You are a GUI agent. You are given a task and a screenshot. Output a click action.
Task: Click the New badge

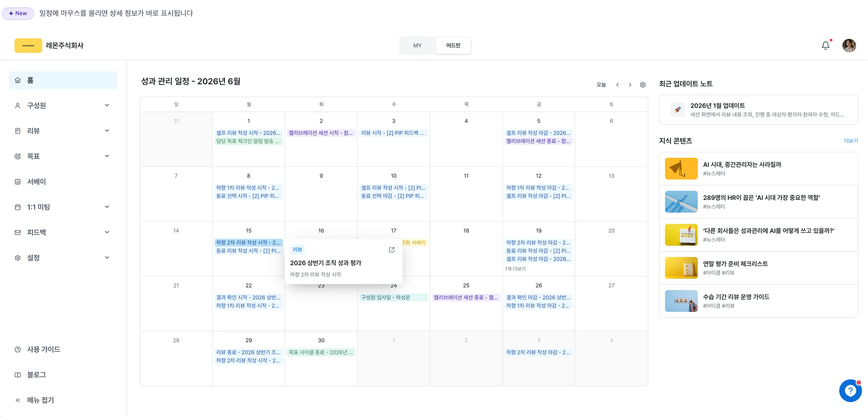(18, 14)
